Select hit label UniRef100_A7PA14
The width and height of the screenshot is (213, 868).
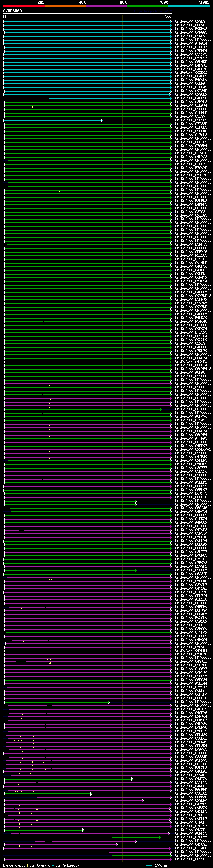tap(191, 44)
